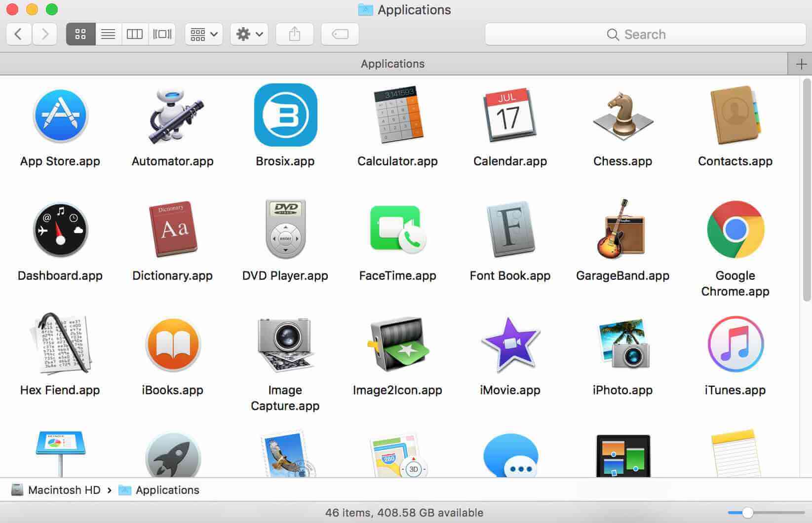Select the iPhoto app icon
This screenshot has width=812, height=523.
coord(623,343)
